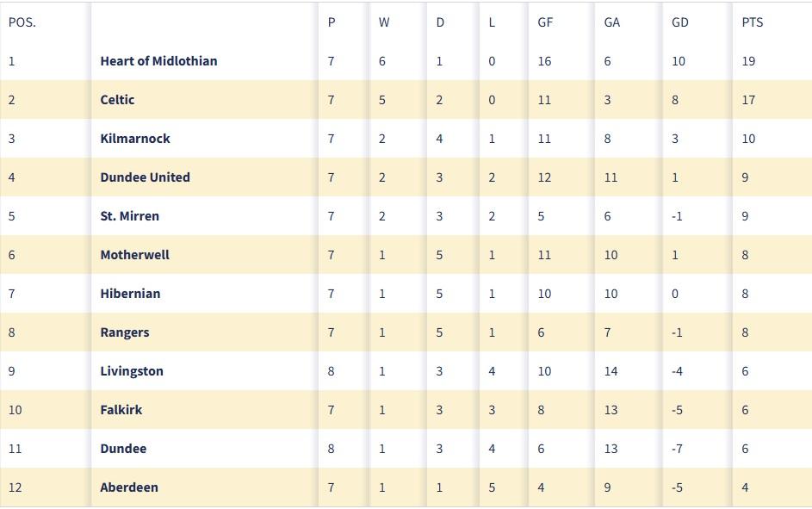Click Livingston in the league table
The image size is (812, 509).
(x=132, y=371)
